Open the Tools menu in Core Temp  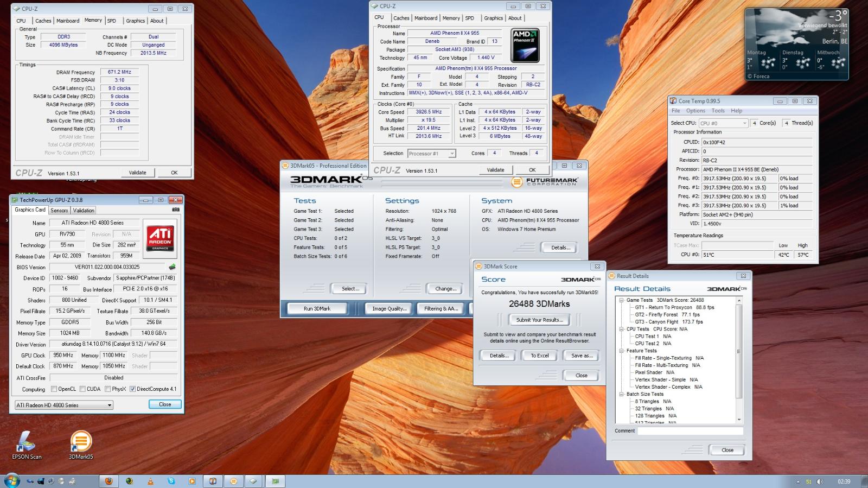coord(718,111)
